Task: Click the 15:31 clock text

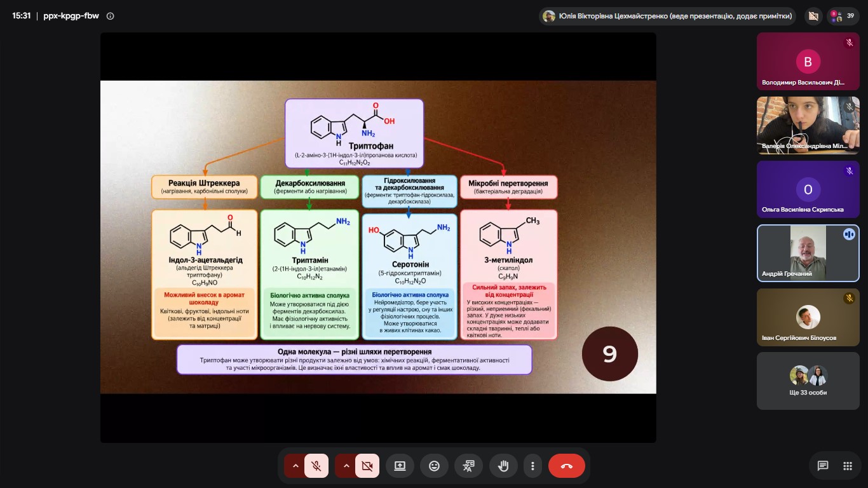Action: tap(22, 16)
